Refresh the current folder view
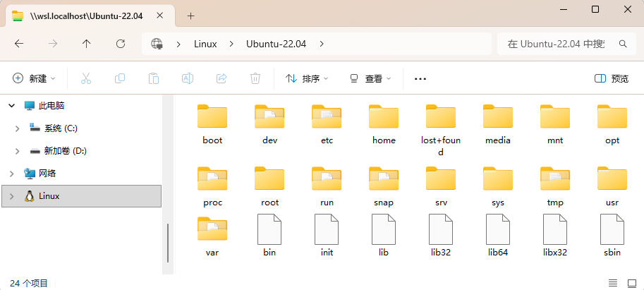Viewport: 644px width, 290px height. [121, 44]
